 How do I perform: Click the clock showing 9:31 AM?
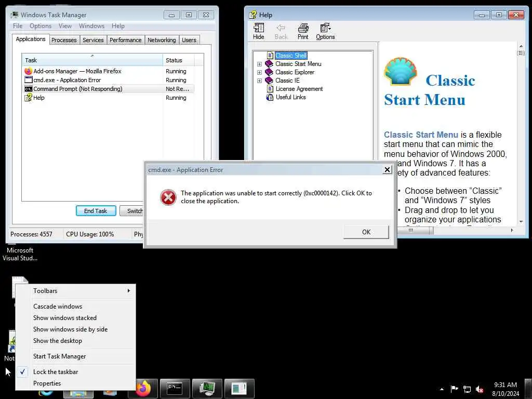pos(505,385)
